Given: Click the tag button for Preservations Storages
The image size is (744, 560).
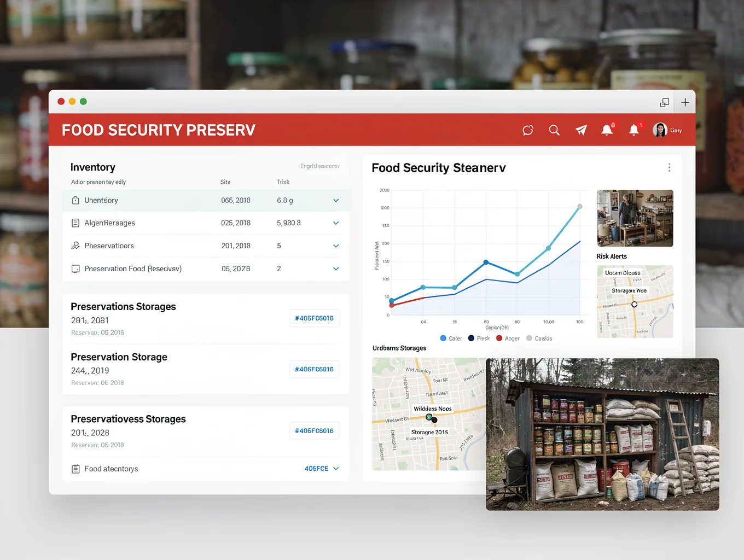Looking at the screenshot, I should [x=314, y=318].
